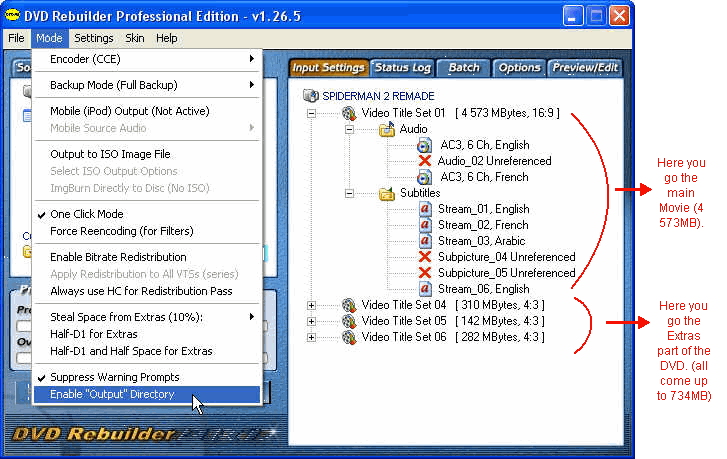This screenshot has height=459, width=727.
Task: Click the SPIDERMAN 2 REMADE disc icon
Action: pos(310,96)
